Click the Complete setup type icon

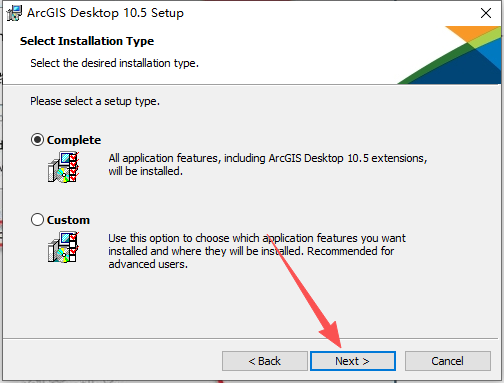[x=63, y=167]
